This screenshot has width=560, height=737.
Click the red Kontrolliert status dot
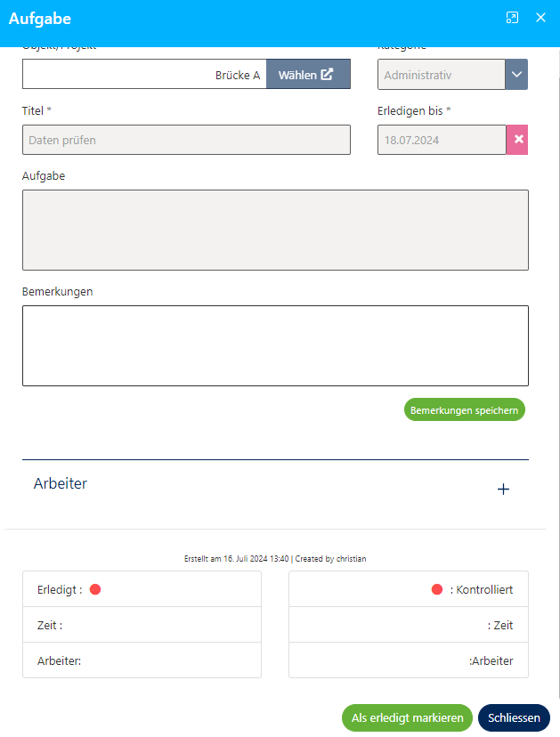pos(436,589)
